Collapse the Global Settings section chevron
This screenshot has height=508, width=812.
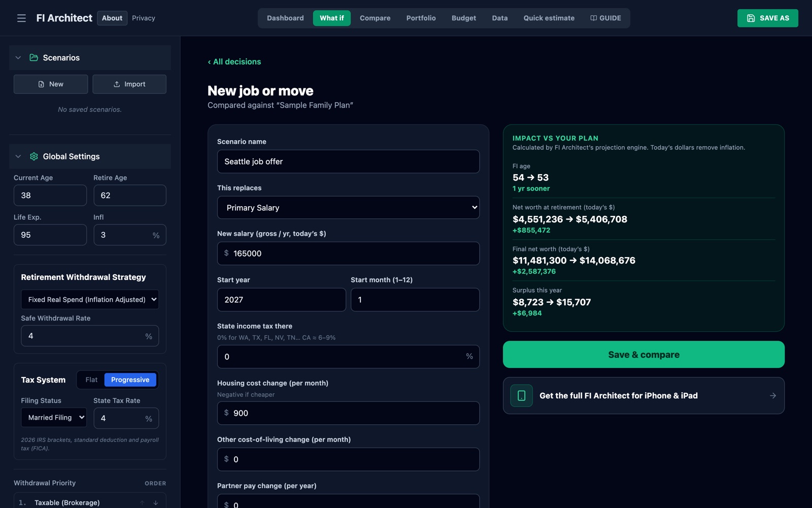[x=18, y=156]
